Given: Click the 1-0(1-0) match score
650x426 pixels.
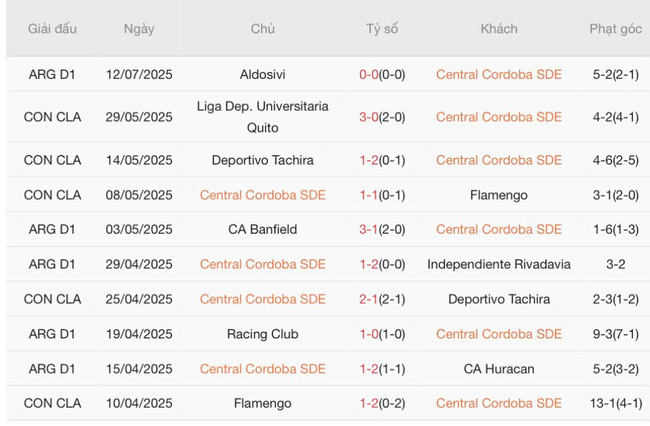Looking at the screenshot, I should click(x=382, y=334).
